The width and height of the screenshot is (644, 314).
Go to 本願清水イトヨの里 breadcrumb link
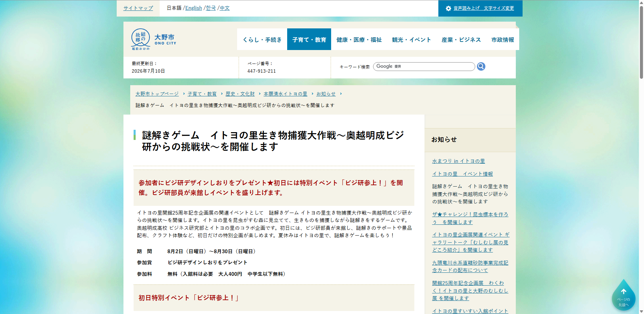pos(285,94)
